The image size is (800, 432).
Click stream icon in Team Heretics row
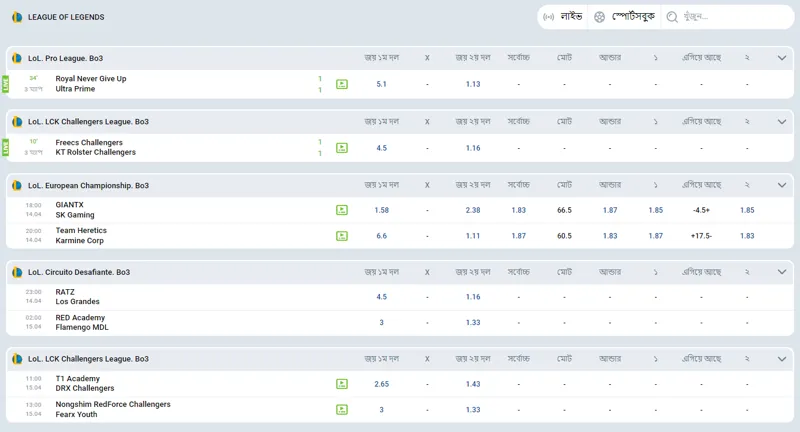(x=342, y=236)
